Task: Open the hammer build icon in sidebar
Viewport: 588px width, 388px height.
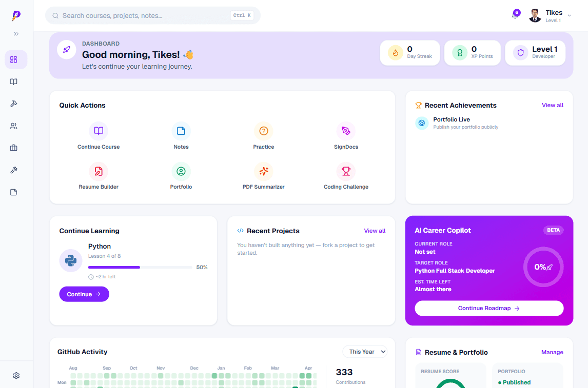Action: [14, 104]
